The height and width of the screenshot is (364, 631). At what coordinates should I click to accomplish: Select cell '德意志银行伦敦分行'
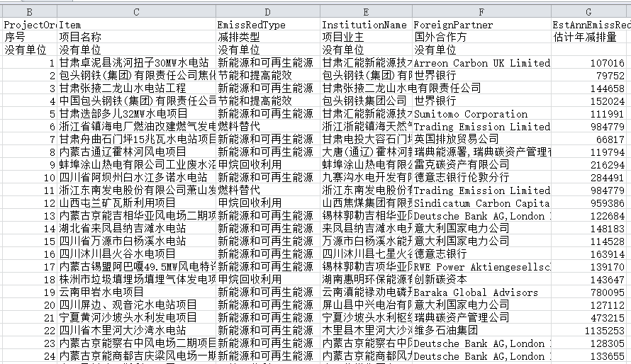(481, 177)
